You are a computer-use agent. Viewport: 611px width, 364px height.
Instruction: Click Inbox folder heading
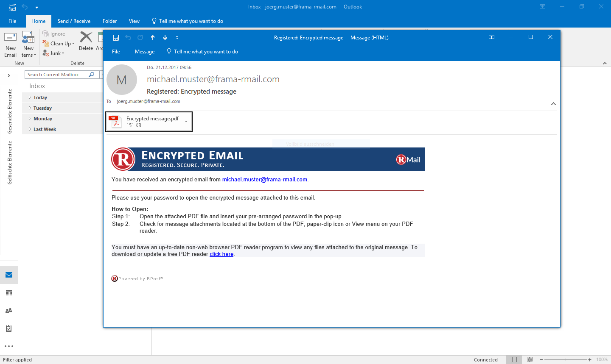point(37,86)
